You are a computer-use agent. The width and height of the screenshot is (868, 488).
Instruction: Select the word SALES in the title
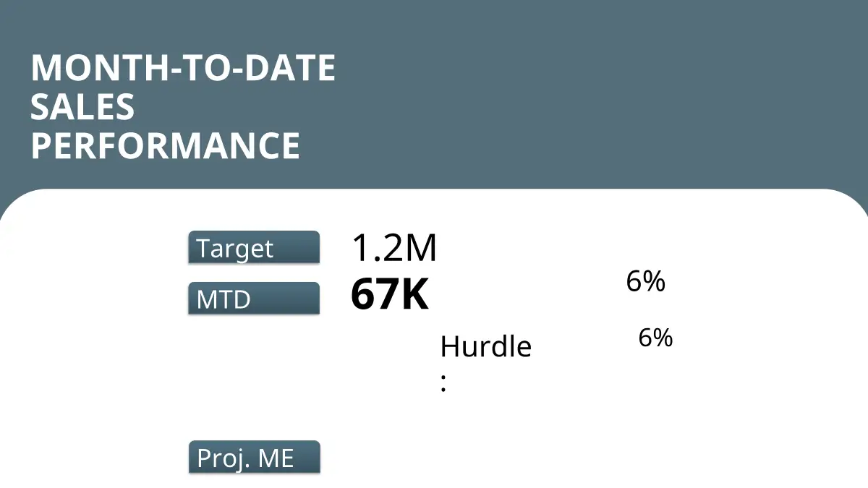[x=82, y=107]
